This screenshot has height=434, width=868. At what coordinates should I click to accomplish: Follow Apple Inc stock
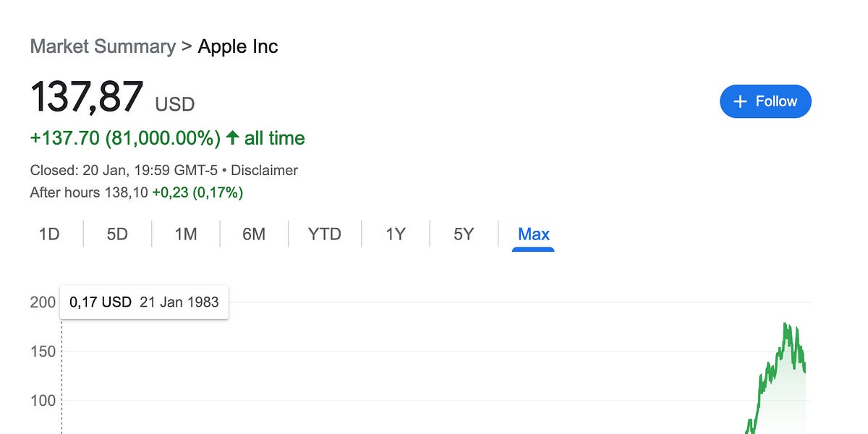[765, 101]
